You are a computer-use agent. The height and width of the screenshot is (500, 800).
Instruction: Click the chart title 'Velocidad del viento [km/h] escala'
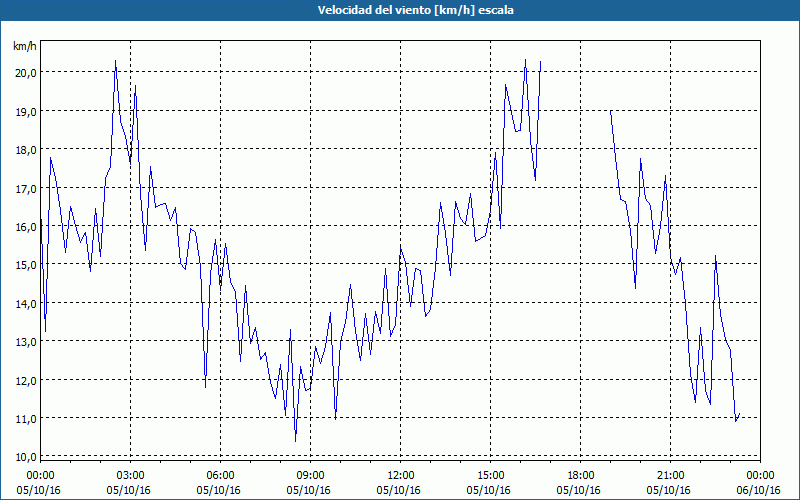pyautogui.click(x=415, y=10)
